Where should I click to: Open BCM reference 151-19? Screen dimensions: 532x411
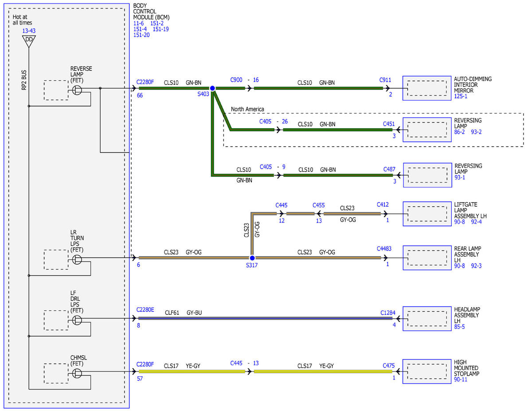160,29
